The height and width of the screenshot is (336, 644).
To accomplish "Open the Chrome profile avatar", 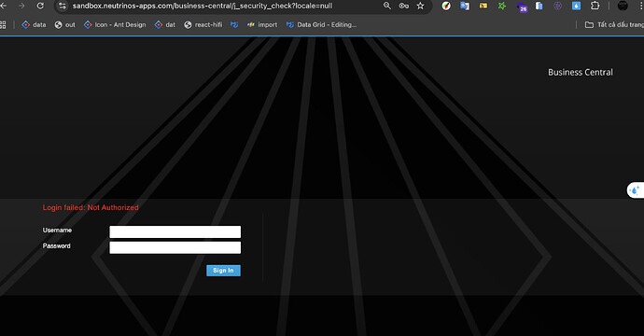I will pos(623,6).
